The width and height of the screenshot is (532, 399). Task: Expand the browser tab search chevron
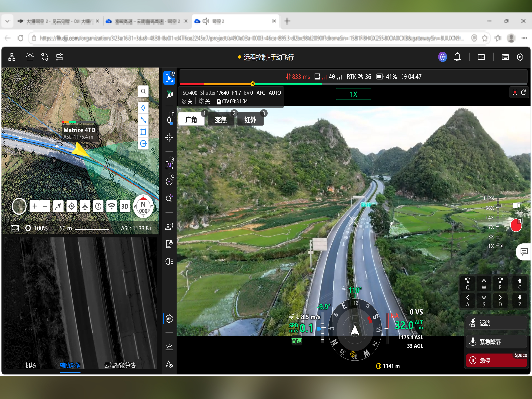[x=7, y=21]
